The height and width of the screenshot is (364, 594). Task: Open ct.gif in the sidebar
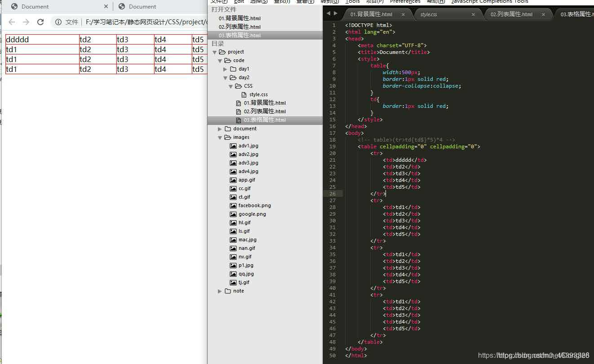pos(244,197)
